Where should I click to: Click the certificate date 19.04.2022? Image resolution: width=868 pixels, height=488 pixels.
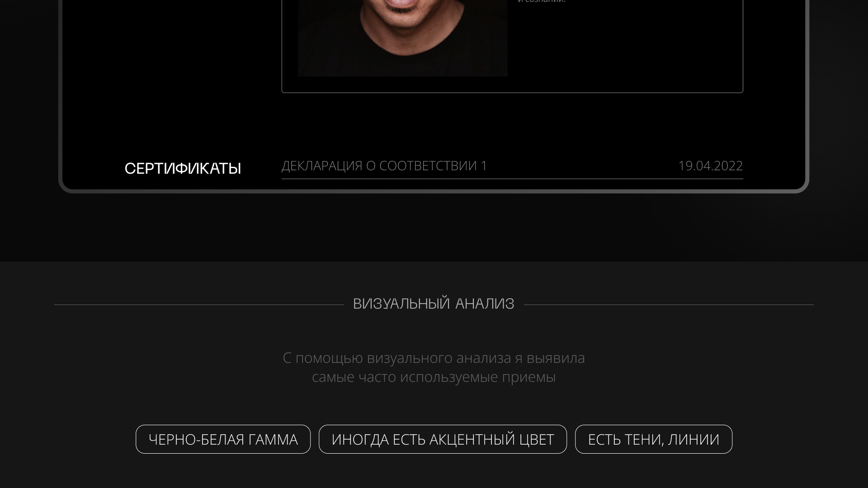710,166
